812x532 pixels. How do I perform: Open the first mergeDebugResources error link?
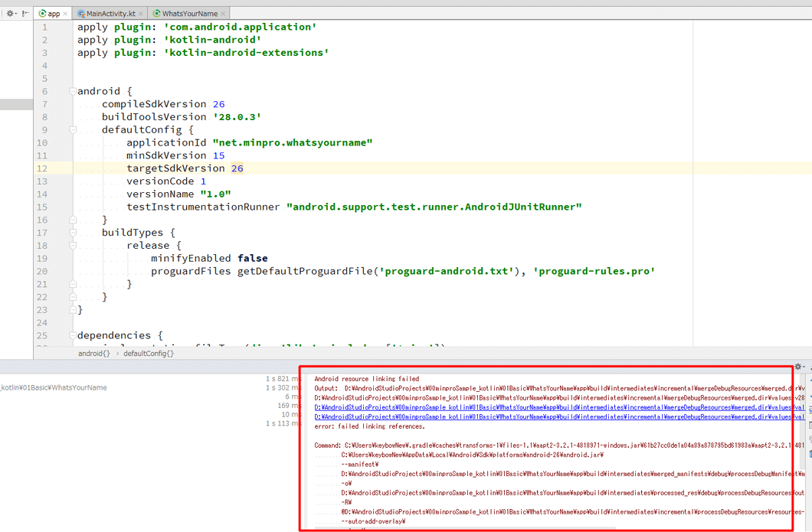coord(536,406)
